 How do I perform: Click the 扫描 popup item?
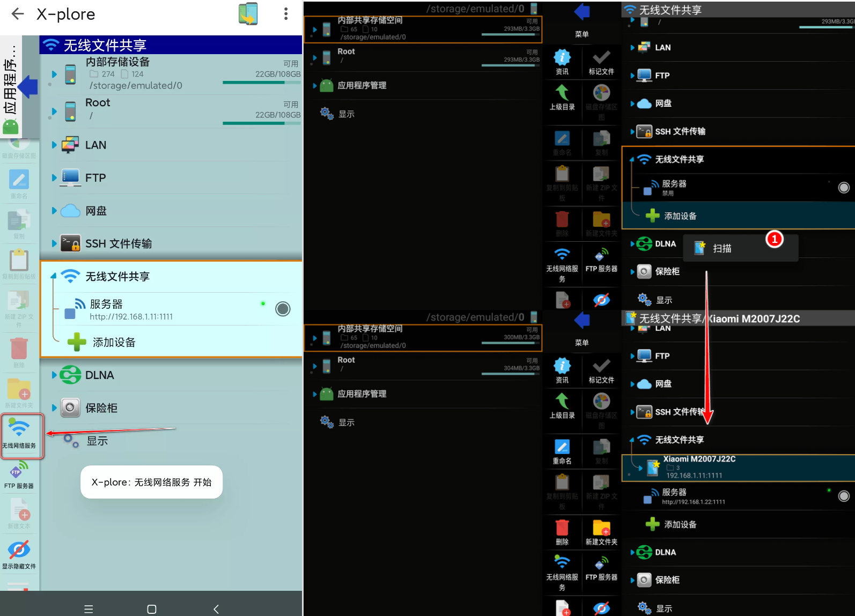740,248
